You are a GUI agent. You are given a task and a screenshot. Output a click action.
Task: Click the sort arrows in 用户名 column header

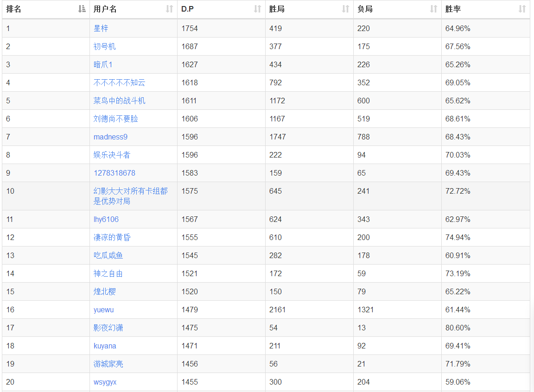pos(169,9)
